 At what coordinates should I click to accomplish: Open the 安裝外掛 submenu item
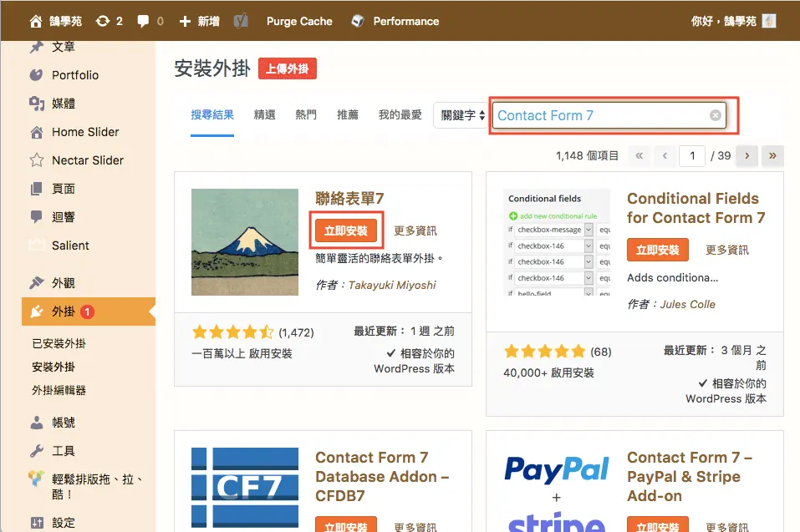[53, 367]
